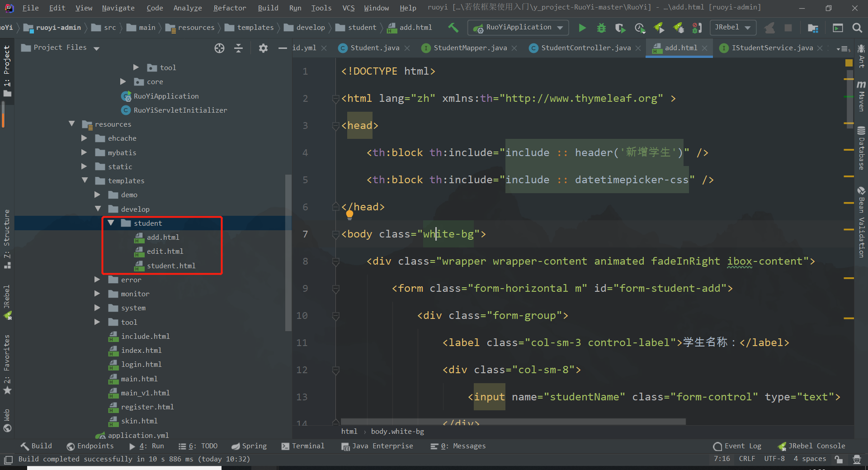Select student.html in project tree
868x470 pixels.
tap(171, 266)
